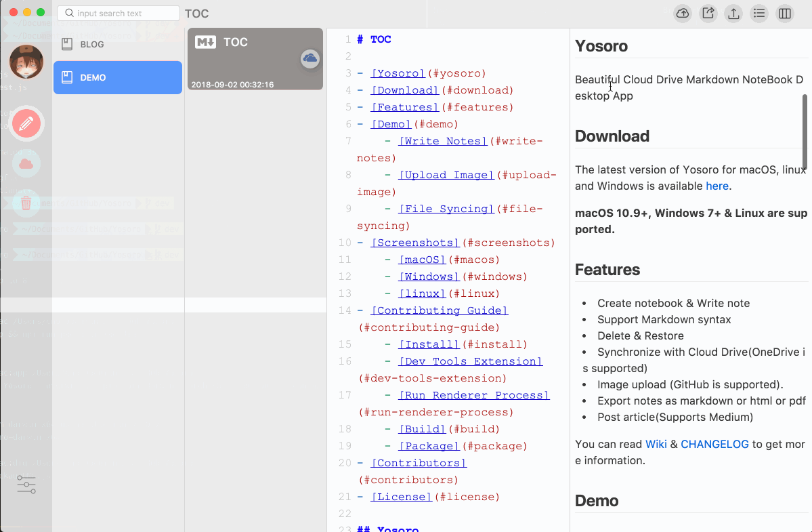The image size is (812, 532).
Task: Click the cloud badge on TOC note card
Action: (x=309, y=58)
